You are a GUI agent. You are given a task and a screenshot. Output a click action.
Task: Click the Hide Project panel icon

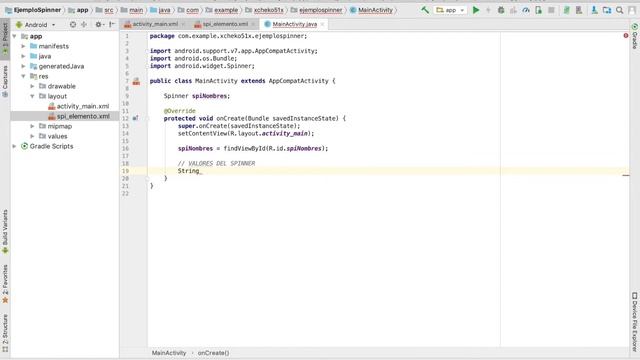coord(112,25)
